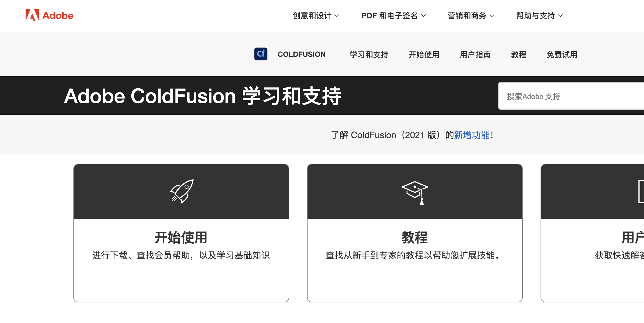
Task: Click the partially visible user guide card icon
Action: tap(641, 192)
